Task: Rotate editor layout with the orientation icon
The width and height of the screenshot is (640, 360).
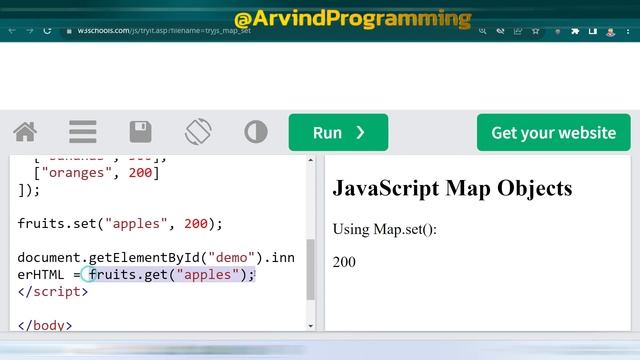Action: 198,132
